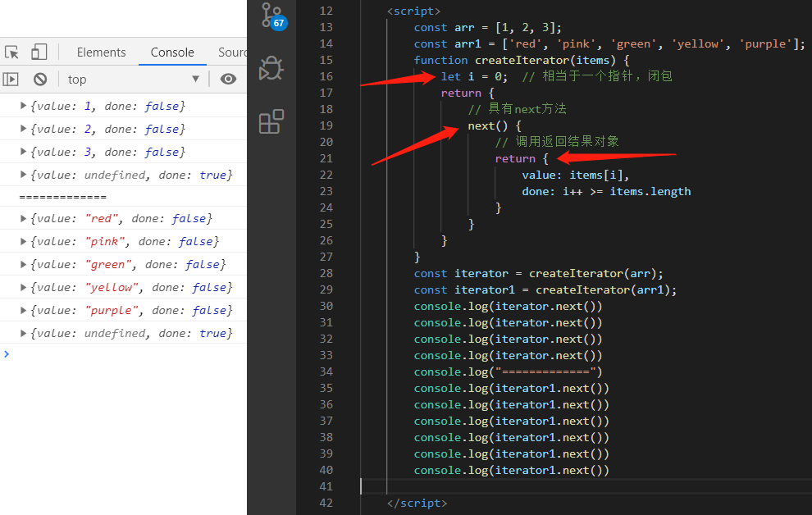Switch to the Console tab
This screenshot has height=515, width=812.
tap(172, 52)
